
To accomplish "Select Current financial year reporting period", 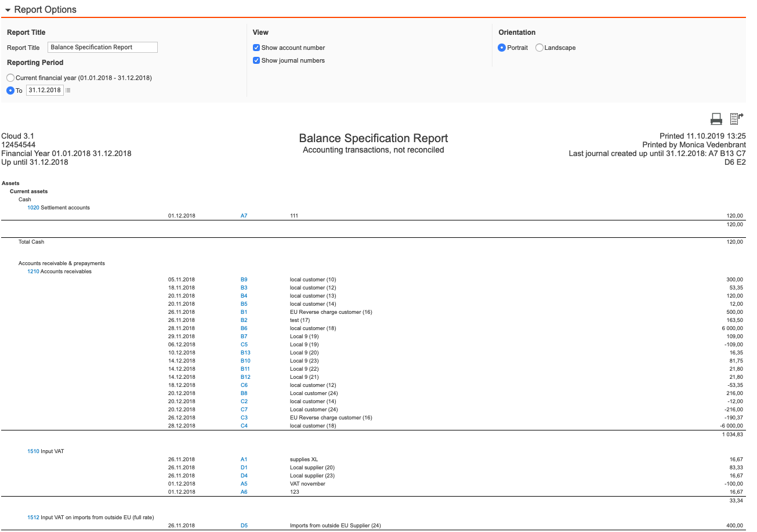I will tap(10, 77).
